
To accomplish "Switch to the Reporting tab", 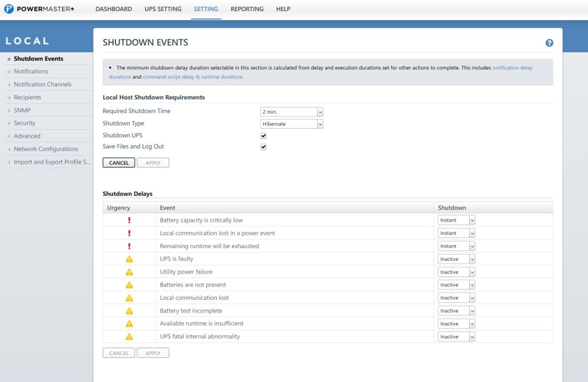I will click(x=247, y=9).
